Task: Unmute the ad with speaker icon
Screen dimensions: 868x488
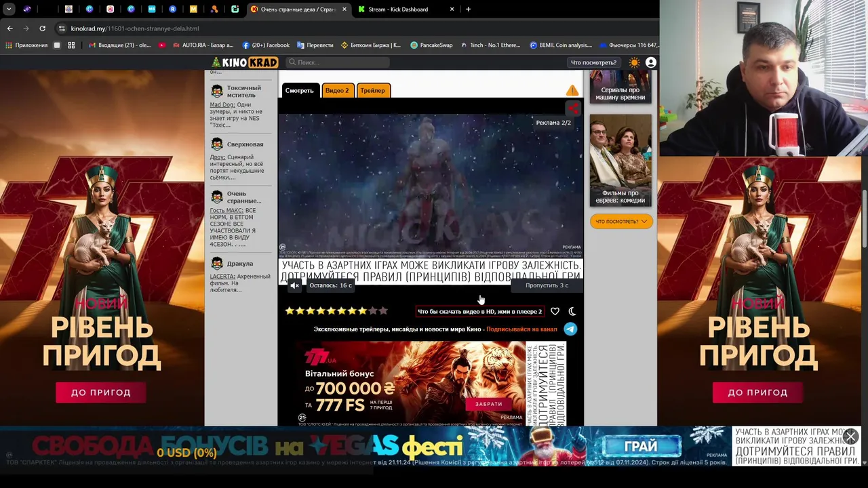Action: click(294, 285)
